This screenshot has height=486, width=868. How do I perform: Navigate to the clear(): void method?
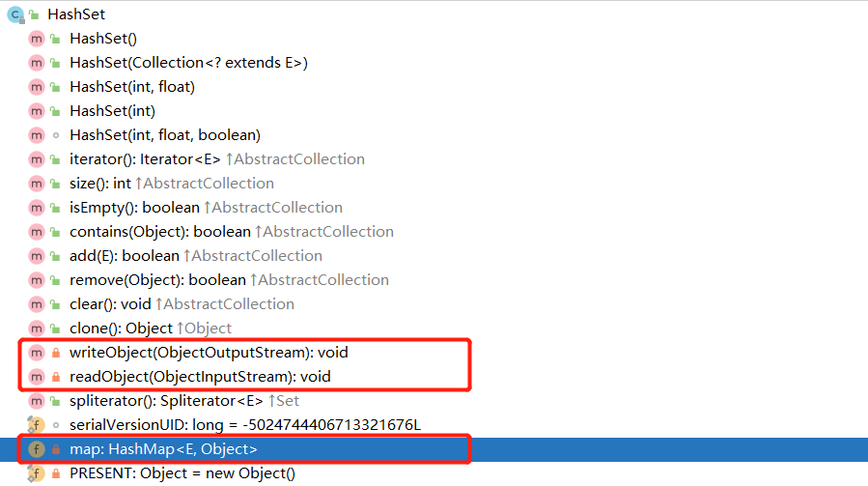pos(110,304)
